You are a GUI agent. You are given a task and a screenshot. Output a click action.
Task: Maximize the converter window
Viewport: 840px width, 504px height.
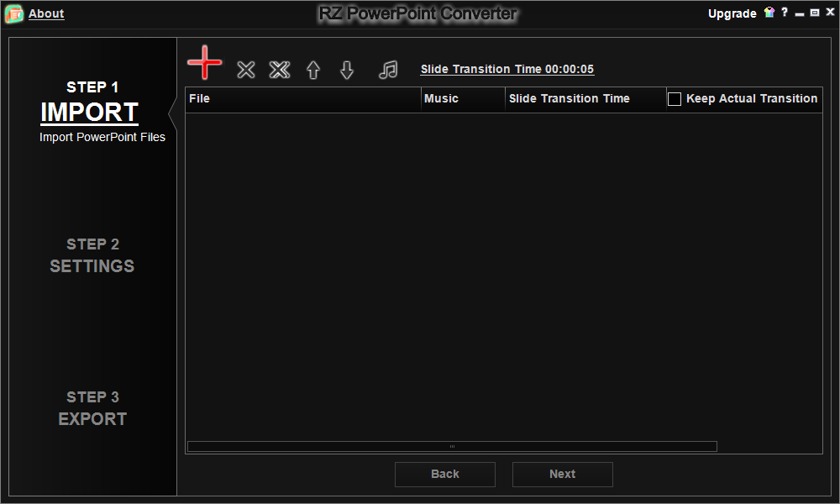(815, 13)
